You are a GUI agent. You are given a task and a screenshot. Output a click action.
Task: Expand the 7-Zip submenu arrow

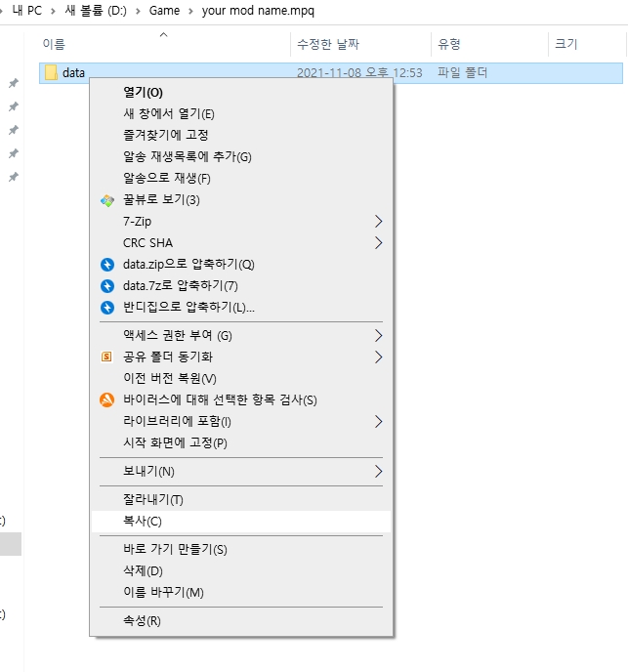click(x=378, y=221)
